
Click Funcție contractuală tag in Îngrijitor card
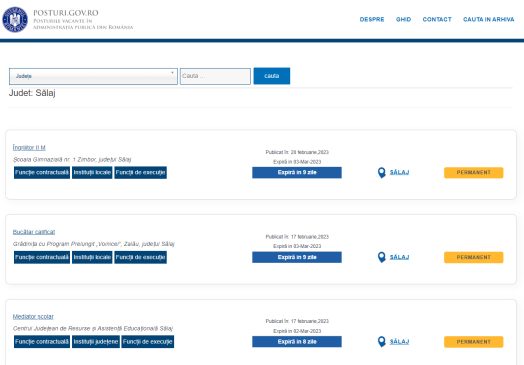(42, 172)
